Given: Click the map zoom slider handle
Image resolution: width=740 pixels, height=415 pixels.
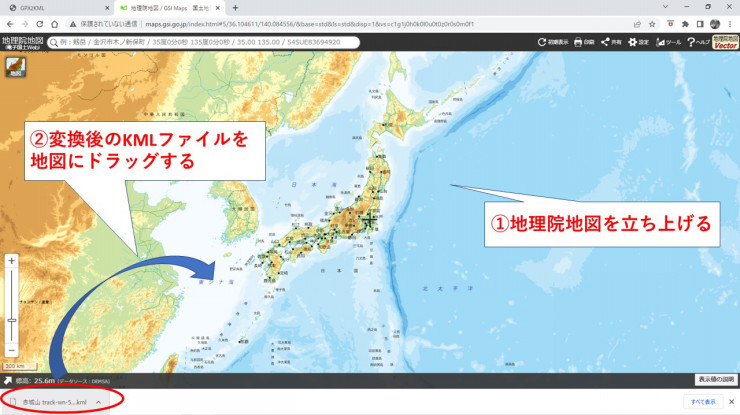Looking at the screenshot, I should click(x=12, y=321).
